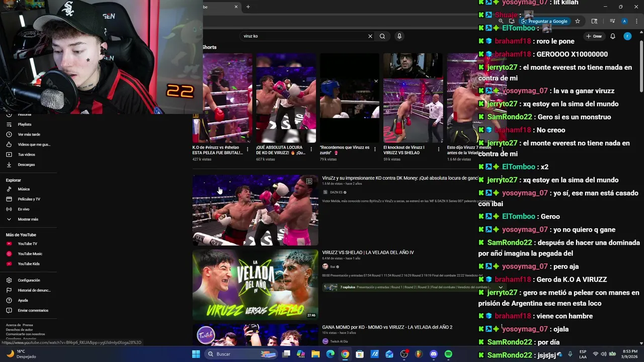Open Chrome three-dot menu

click(x=637, y=21)
